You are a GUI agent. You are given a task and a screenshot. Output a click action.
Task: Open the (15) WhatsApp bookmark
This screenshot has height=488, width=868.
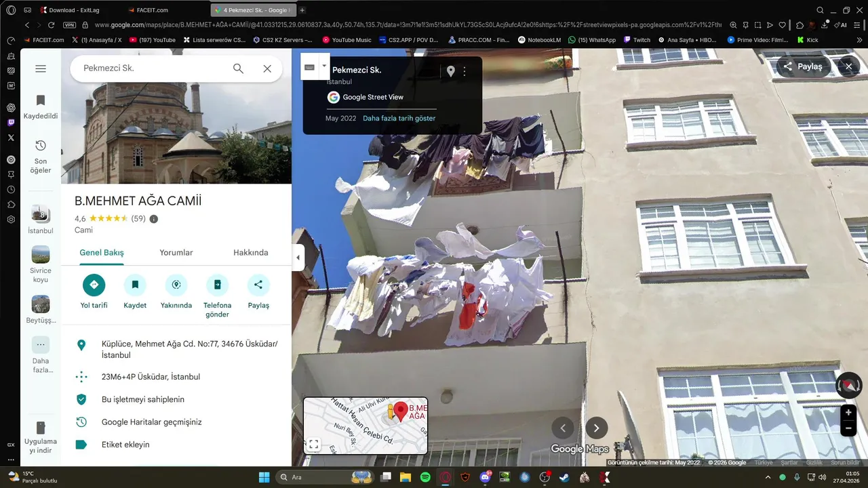[591, 40]
